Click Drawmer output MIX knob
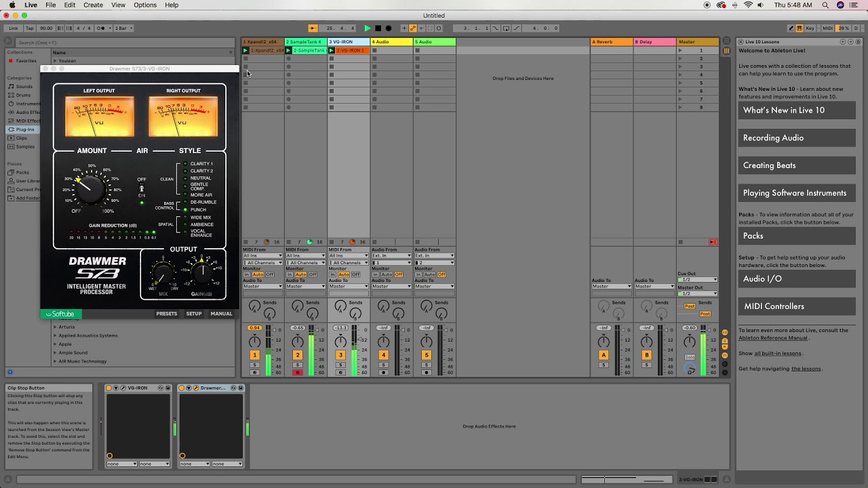 pyautogui.click(x=163, y=274)
